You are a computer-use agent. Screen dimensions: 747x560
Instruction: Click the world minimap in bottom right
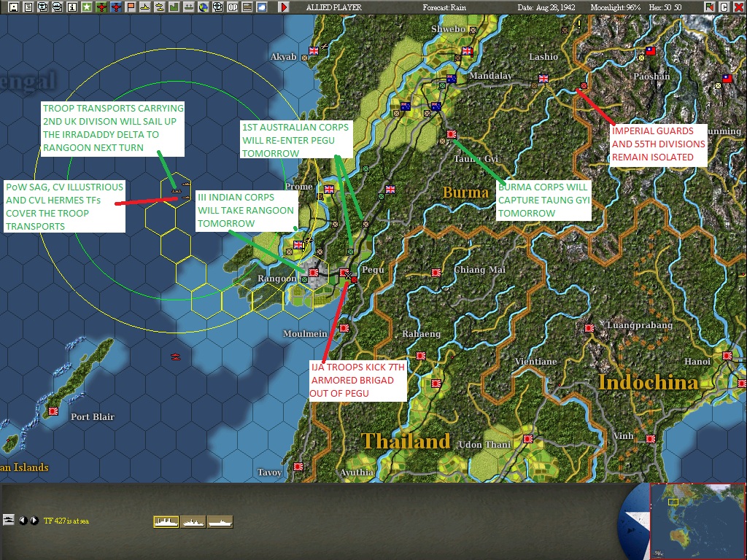click(697, 521)
